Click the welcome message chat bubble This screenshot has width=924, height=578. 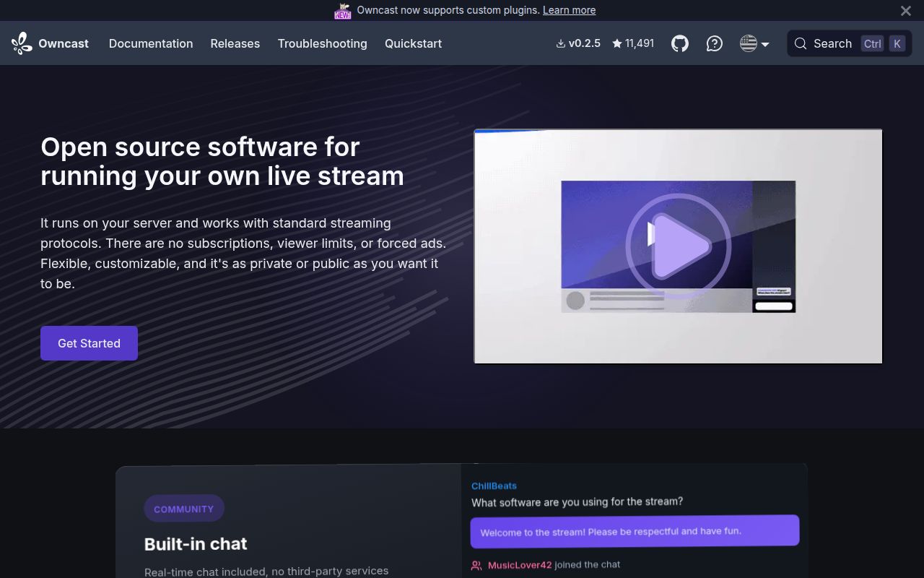click(635, 531)
